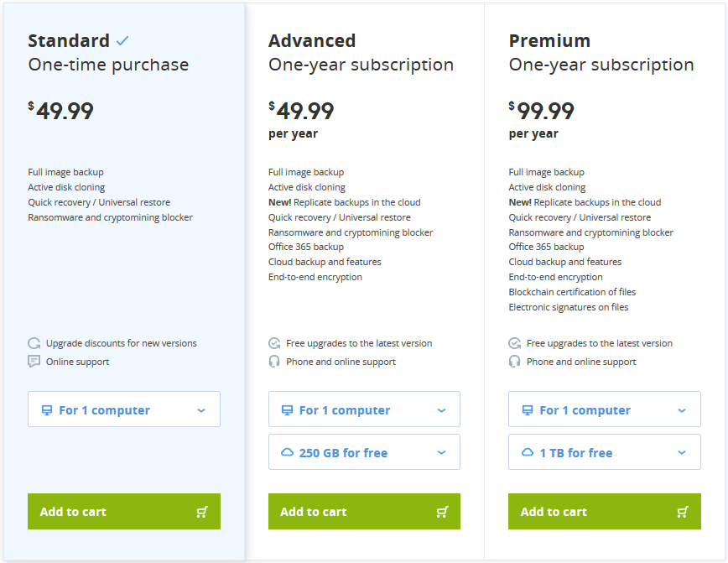Viewport: 728px width, 563px height.
Task: Click the headset icon in the Premium plan
Action: click(514, 362)
